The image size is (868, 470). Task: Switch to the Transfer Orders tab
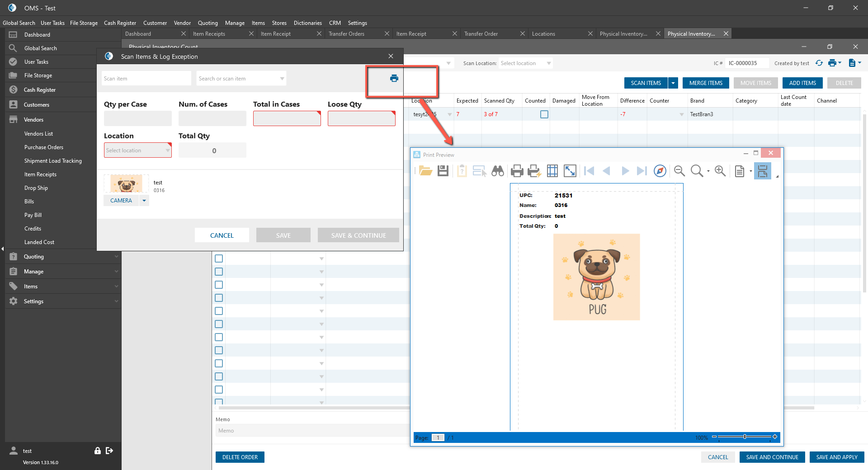[x=346, y=34]
